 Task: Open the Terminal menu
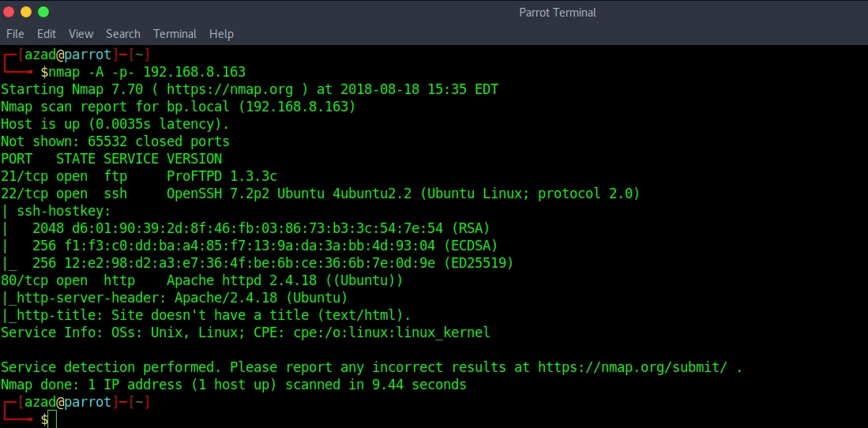[175, 34]
